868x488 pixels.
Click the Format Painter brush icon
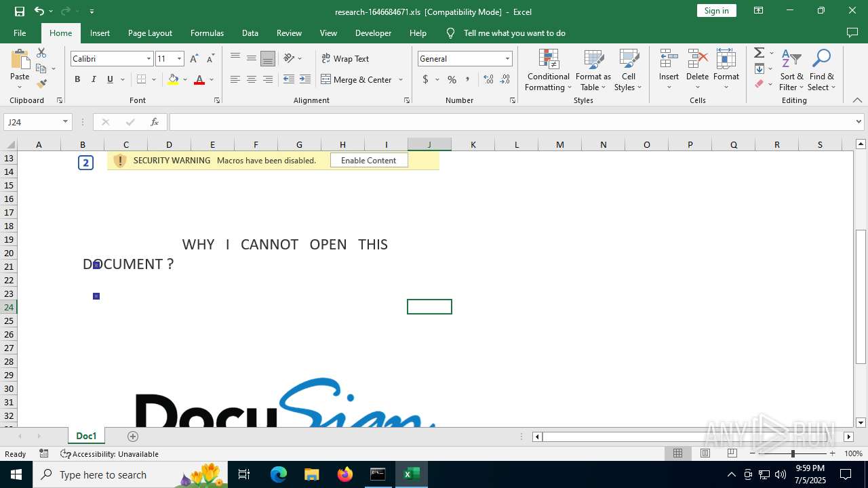pyautogui.click(x=41, y=84)
